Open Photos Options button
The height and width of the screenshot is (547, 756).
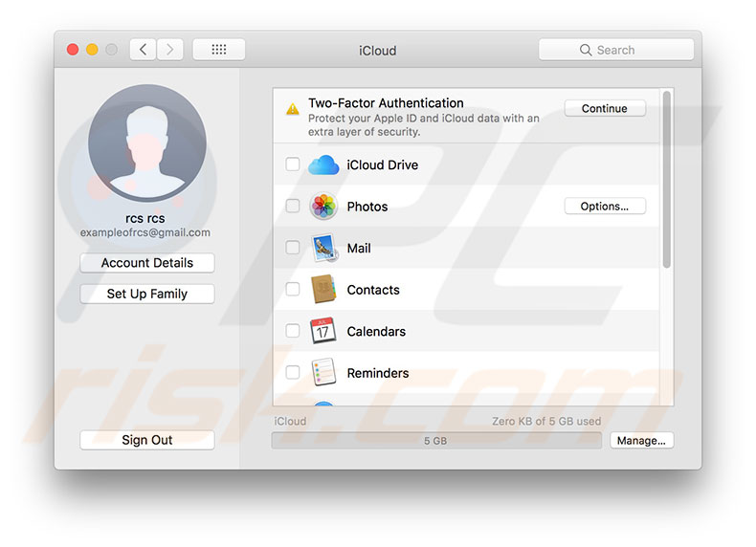pos(605,207)
